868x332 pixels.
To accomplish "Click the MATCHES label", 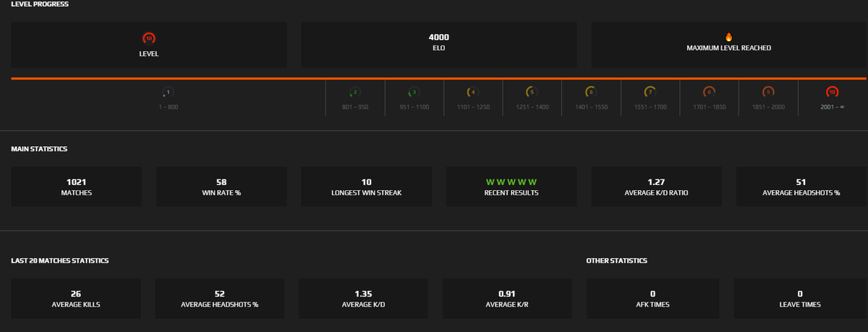I will [77, 193].
